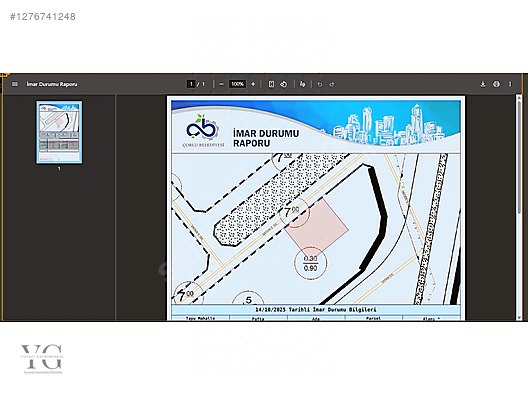
Task: Click the redo arrow icon
Action: pos(332,84)
